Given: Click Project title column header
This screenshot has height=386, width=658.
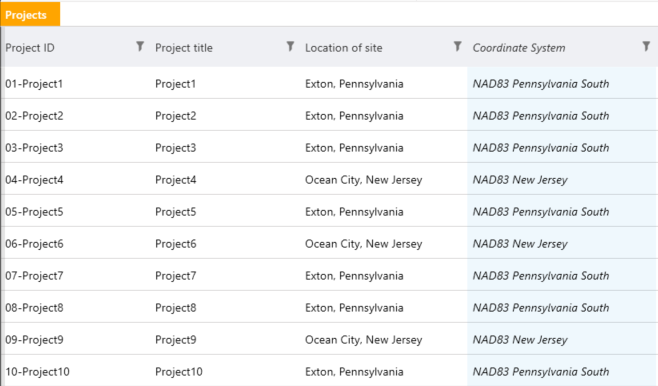Looking at the screenshot, I should tap(184, 48).
